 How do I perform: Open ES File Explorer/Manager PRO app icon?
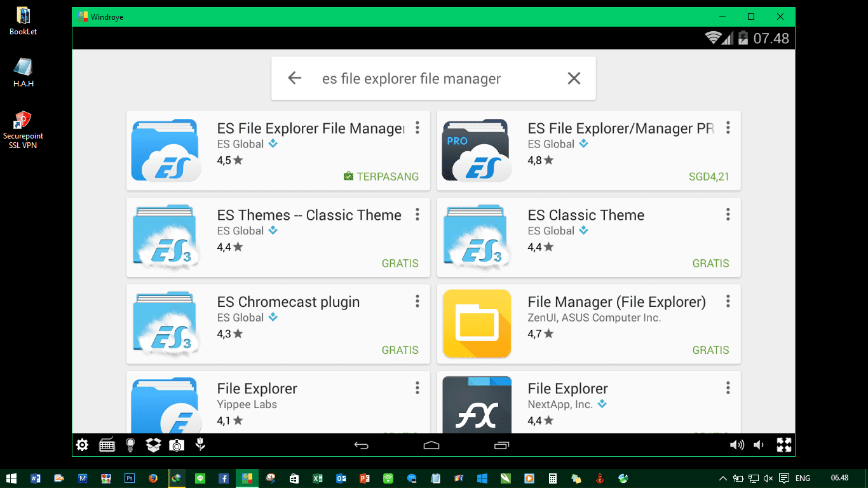pos(477,150)
